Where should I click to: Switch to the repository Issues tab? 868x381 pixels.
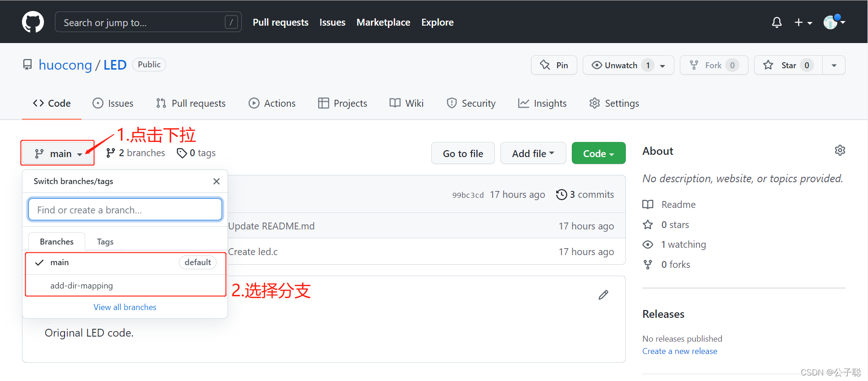tap(113, 103)
